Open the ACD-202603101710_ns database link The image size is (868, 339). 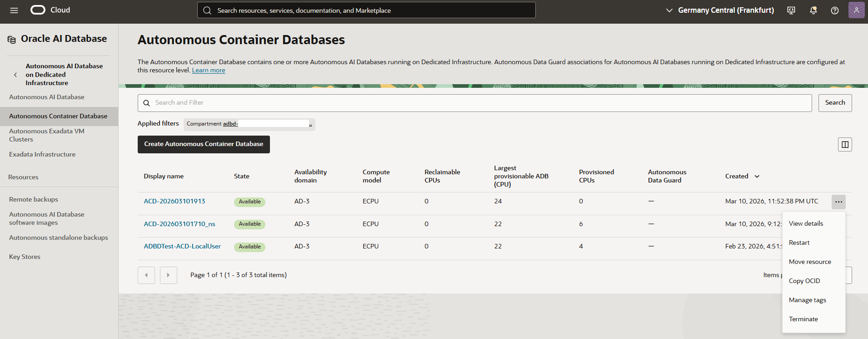(x=180, y=224)
